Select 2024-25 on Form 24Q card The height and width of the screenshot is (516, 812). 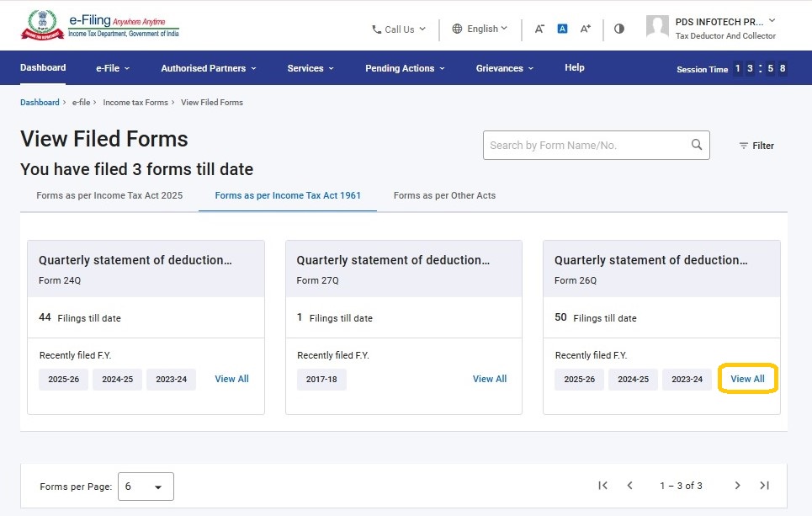(x=118, y=380)
